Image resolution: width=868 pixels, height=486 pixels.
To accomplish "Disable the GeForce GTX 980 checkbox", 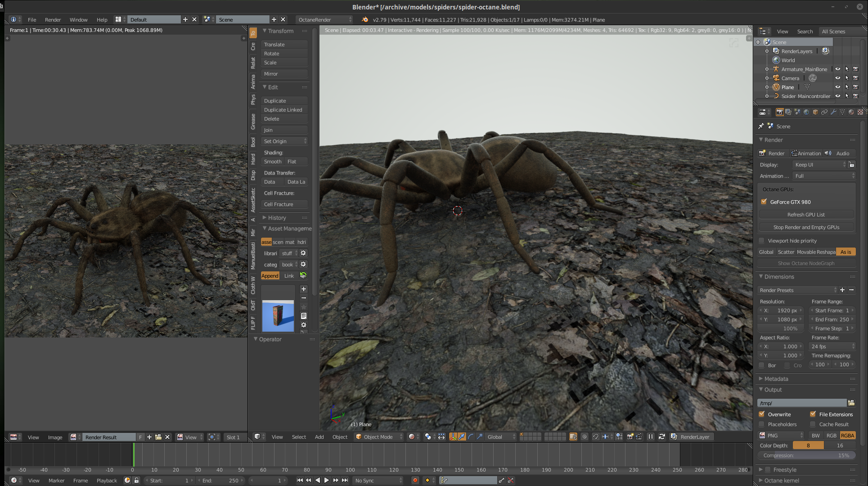I will 764,202.
